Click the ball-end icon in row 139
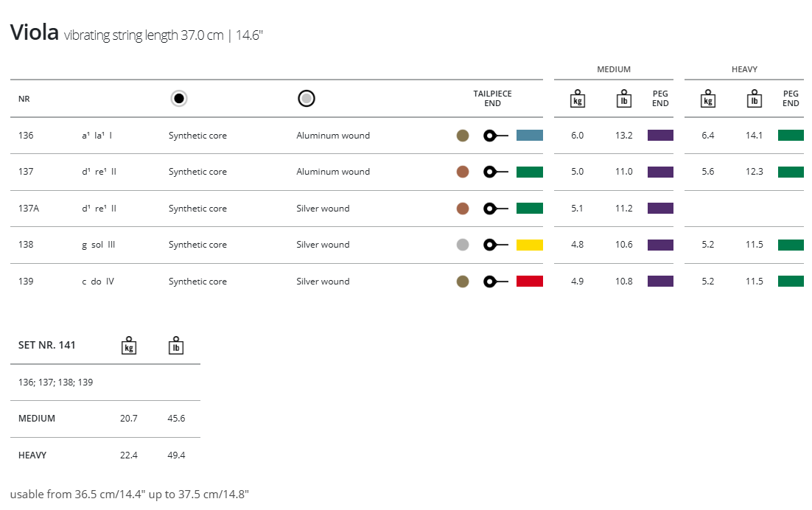This screenshot has height=510, width=812. [495, 282]
